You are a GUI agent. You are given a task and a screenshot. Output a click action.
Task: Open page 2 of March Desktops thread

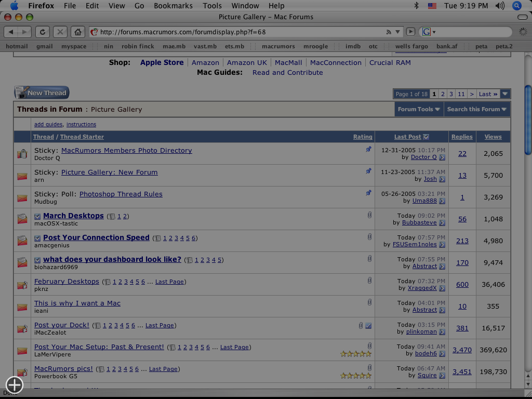coord(125,217)
